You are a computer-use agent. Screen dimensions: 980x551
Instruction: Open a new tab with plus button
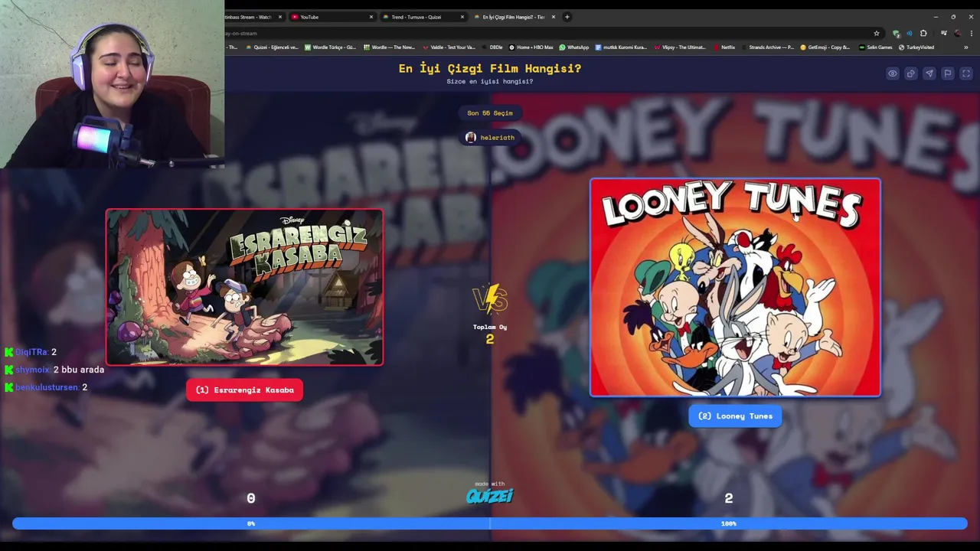tap(567, 17)
